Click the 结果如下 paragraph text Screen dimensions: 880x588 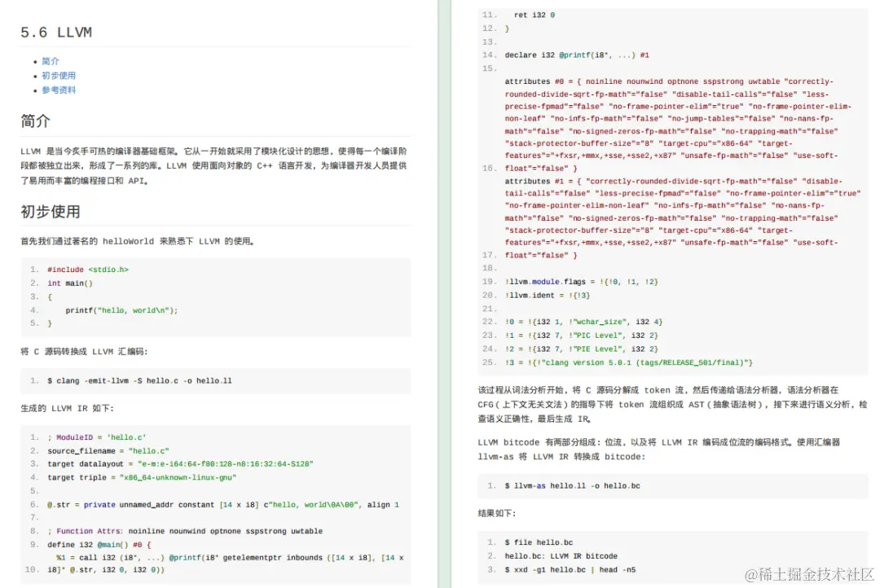click(x=497, y=513)
